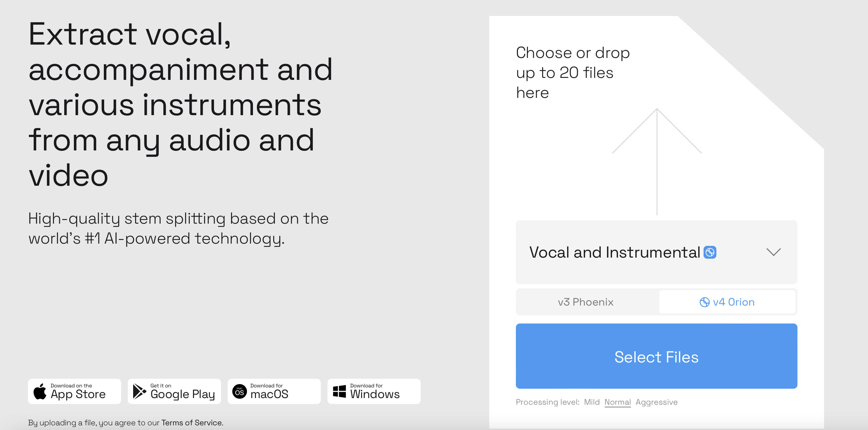This screenshot has width=868, height=430.
Task: Select Aggressive processing level
Action: (x=656, y=402)
